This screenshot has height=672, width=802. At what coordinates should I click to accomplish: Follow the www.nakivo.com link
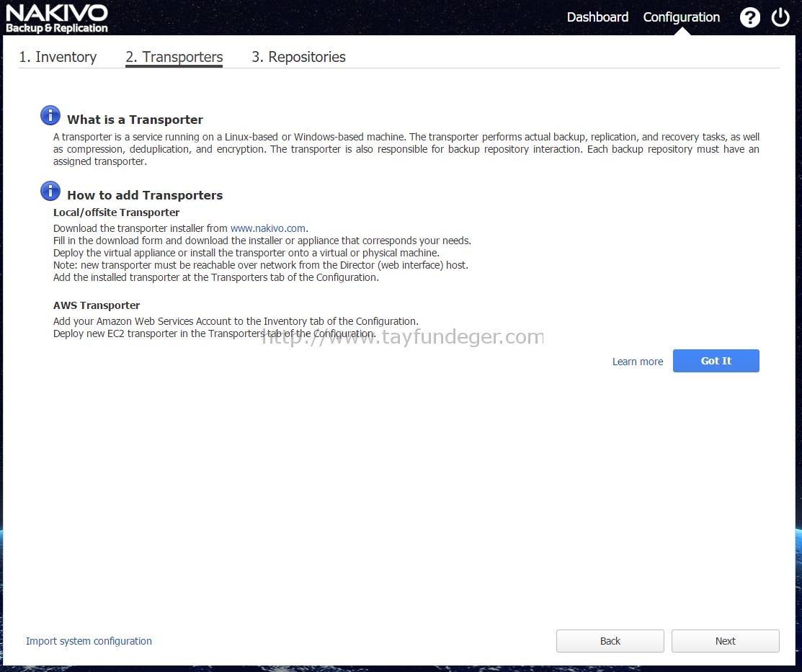268,228
